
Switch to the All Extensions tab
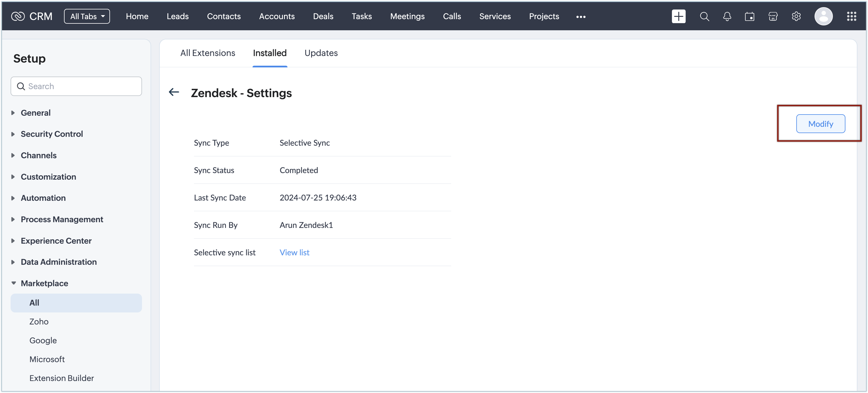(207, 53)
